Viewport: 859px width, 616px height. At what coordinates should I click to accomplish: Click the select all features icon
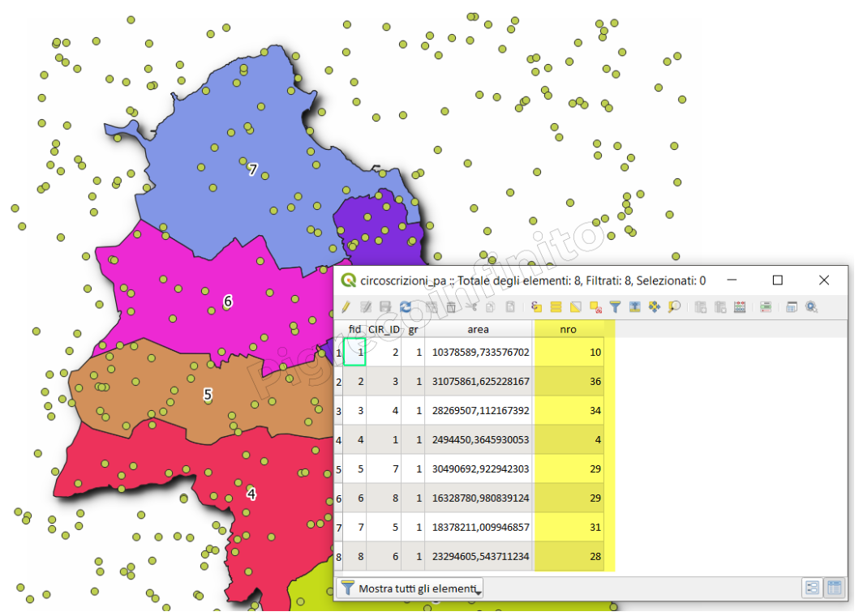point(556,307)
